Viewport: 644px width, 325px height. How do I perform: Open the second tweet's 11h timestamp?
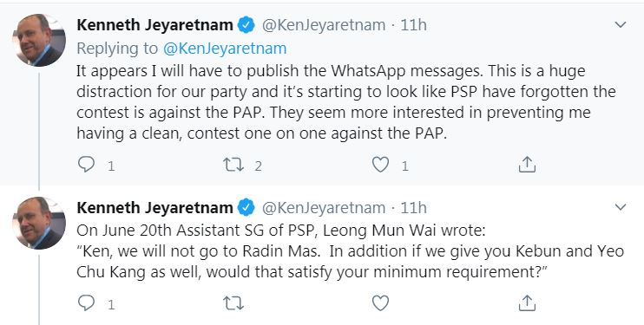(414, 208)
